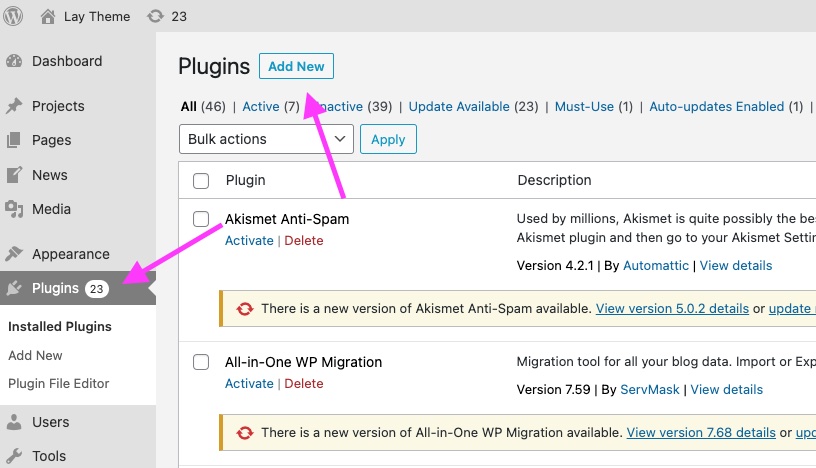Click the Akismet Anti-Spam plugin name
The image size is (816, 468).
[287, 219]
